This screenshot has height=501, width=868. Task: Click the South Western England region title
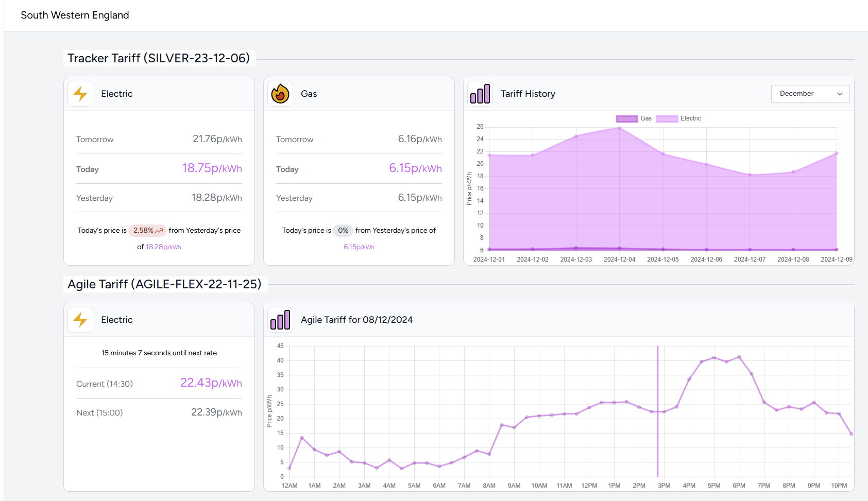[75, 15]
